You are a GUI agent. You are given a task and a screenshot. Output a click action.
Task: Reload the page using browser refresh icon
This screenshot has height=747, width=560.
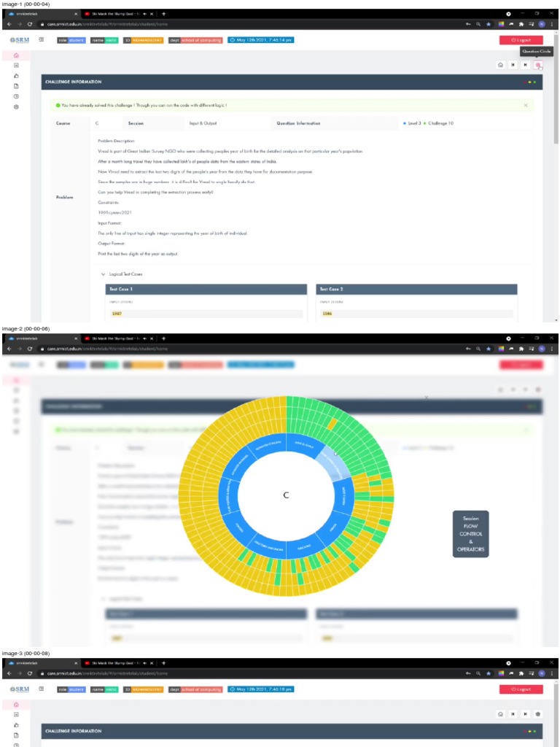point(30,24)
